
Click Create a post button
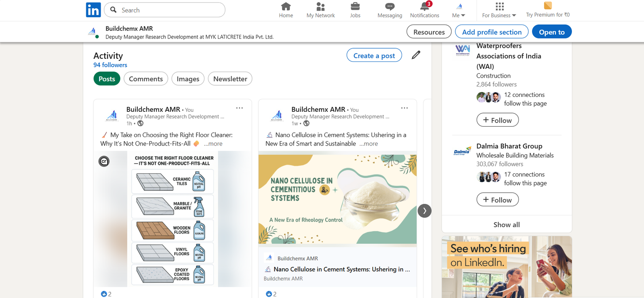pos(374,55)
